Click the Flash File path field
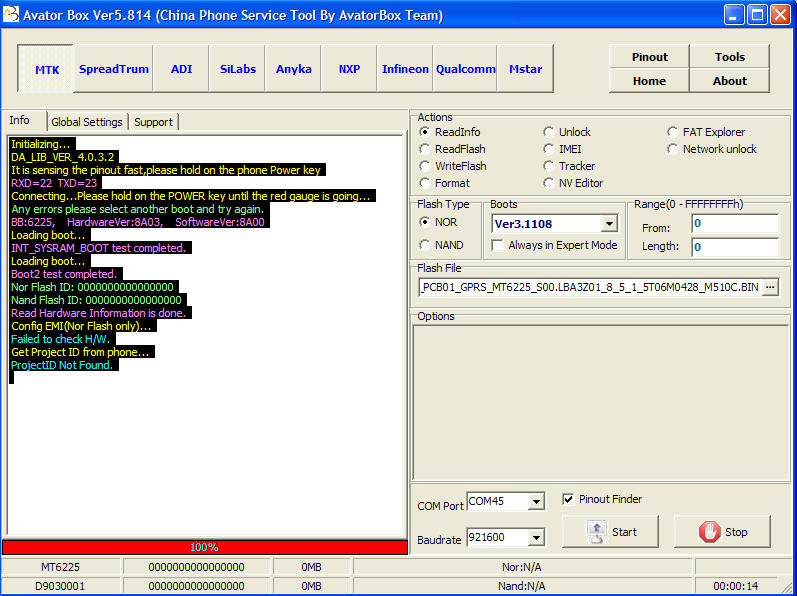 (591, 288)
